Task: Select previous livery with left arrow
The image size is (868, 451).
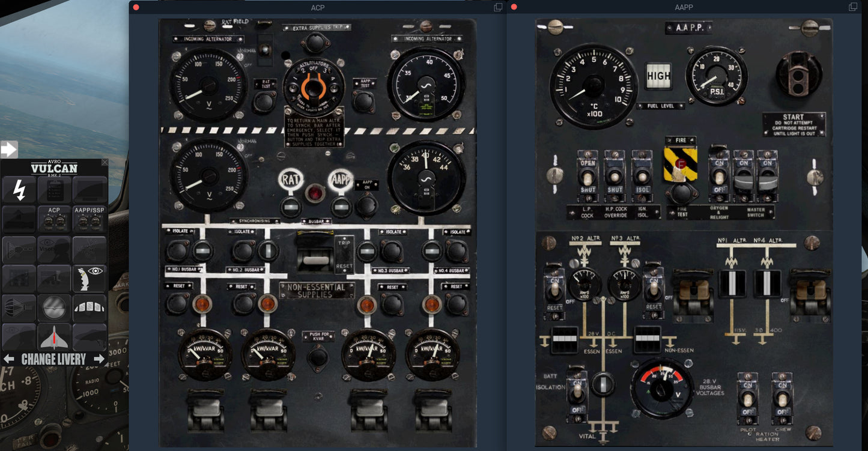Action: (x=9, y=359)
